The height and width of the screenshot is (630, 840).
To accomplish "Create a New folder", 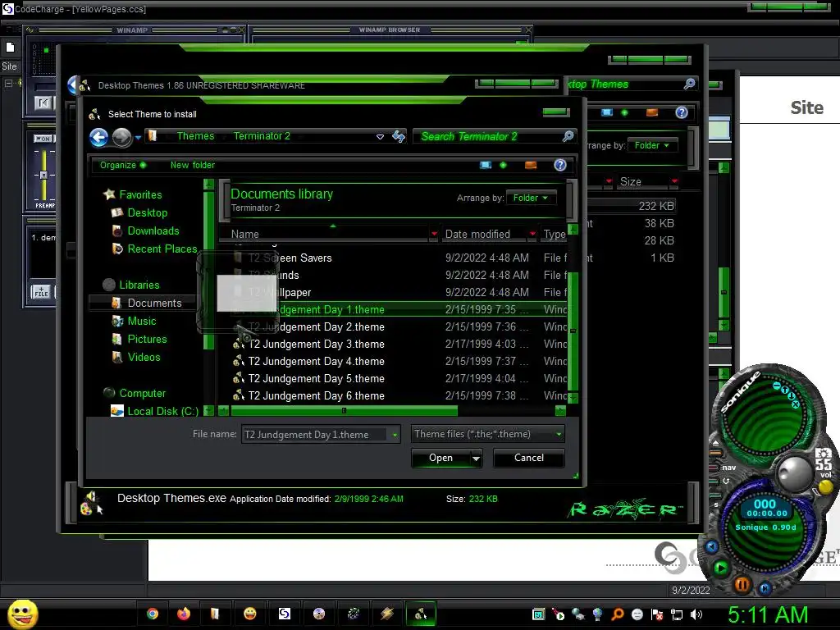I will click(192, 165).
